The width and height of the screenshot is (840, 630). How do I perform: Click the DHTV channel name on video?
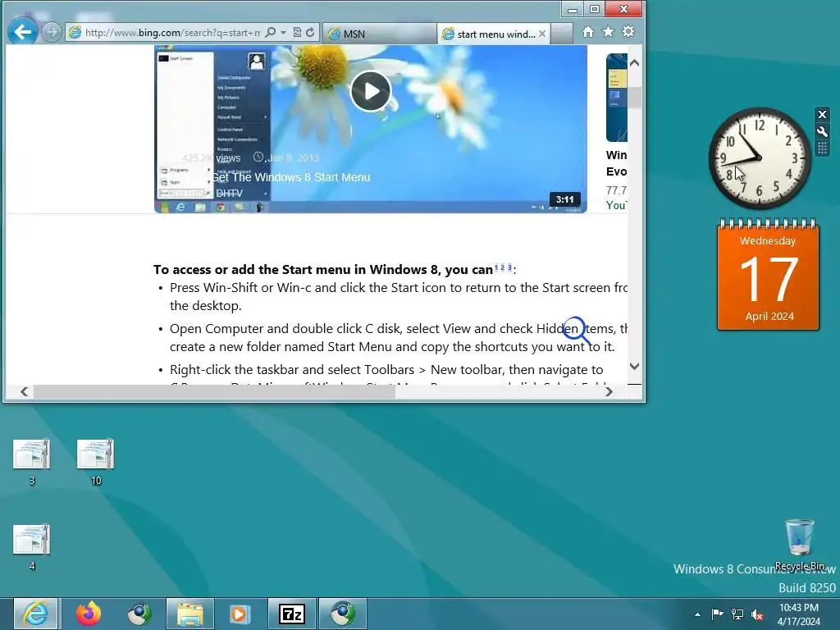coord(230,194)
